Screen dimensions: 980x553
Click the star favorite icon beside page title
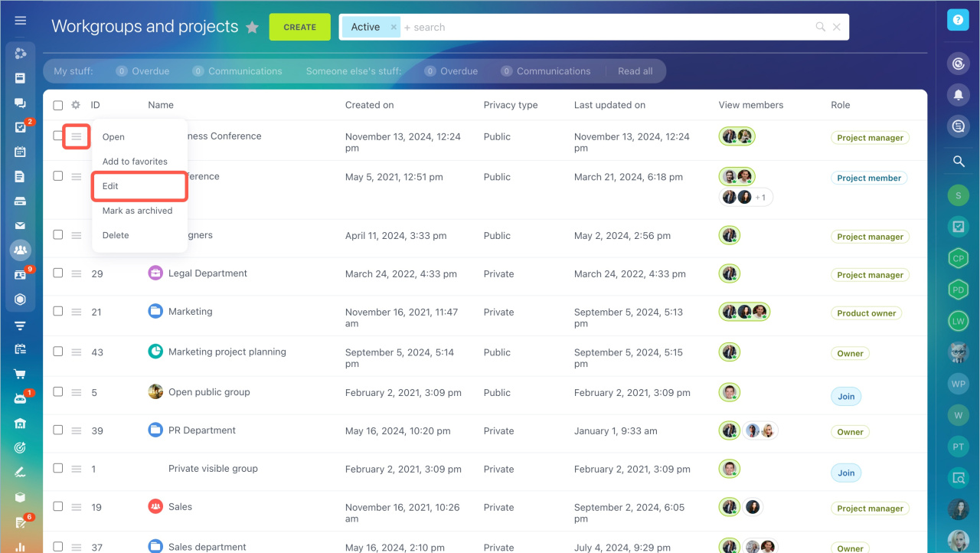252,28
